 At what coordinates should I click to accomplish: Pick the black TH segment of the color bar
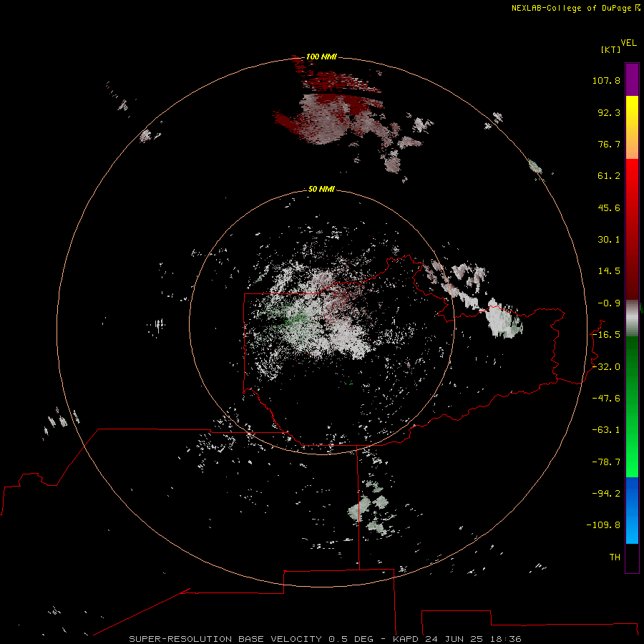click(632, 557)
